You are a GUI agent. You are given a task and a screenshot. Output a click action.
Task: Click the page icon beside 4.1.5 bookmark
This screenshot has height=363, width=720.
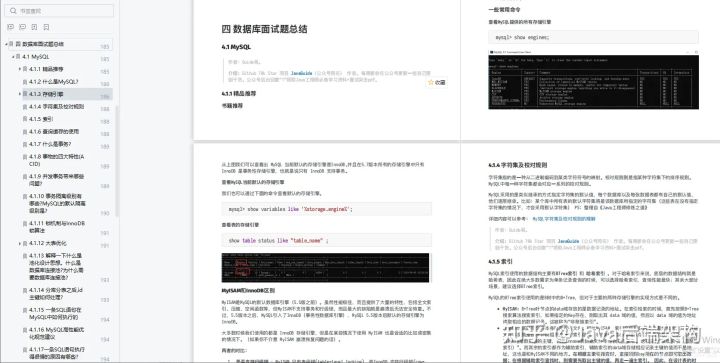pos(25,119)
